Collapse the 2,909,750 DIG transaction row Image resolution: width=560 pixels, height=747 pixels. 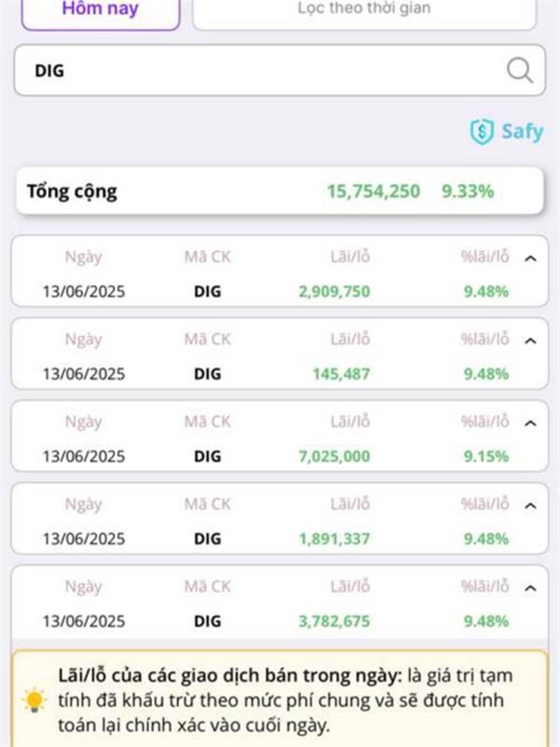(530, 259)
